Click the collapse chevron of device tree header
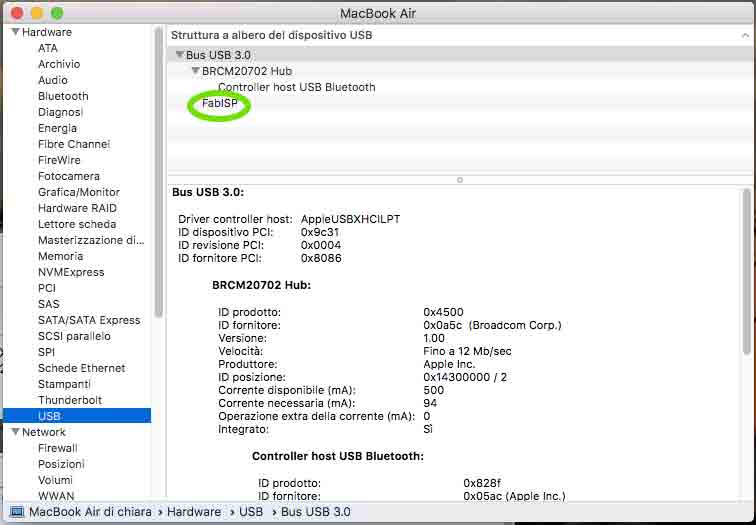Image resolution: width=756 pixels, height=525 pixels. coord(745,35)
